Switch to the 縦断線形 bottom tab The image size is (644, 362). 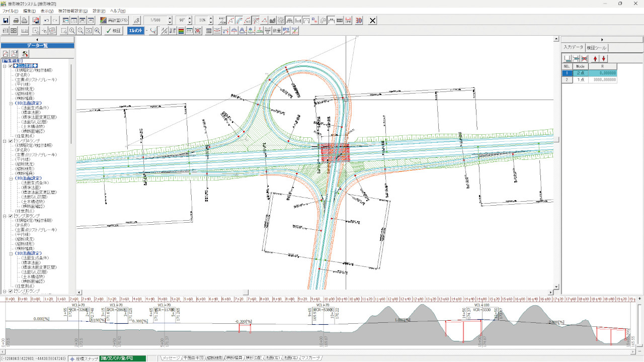[214, 358]
